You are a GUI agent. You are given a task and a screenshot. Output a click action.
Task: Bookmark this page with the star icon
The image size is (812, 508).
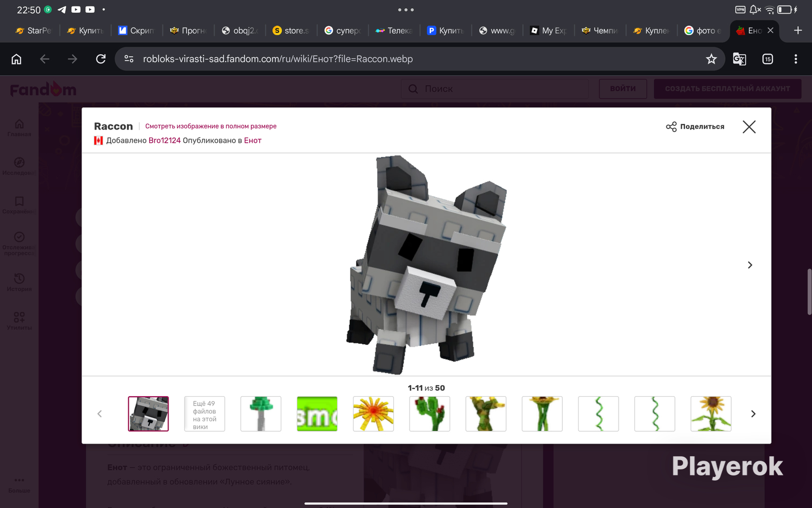(x=712, y=59)
